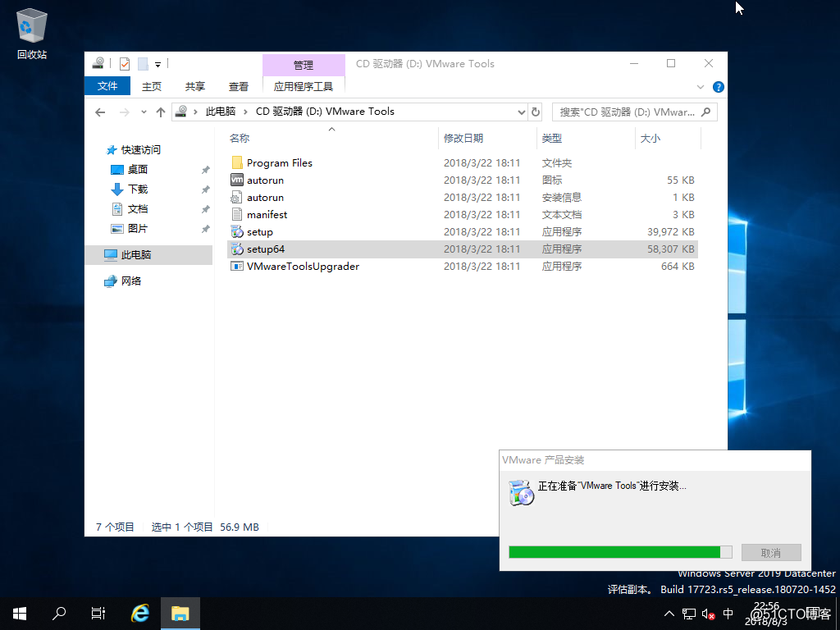840x630 pixels.
Task: Launch Internet Explorer from taskbar
Action: [x=139, y=614]
